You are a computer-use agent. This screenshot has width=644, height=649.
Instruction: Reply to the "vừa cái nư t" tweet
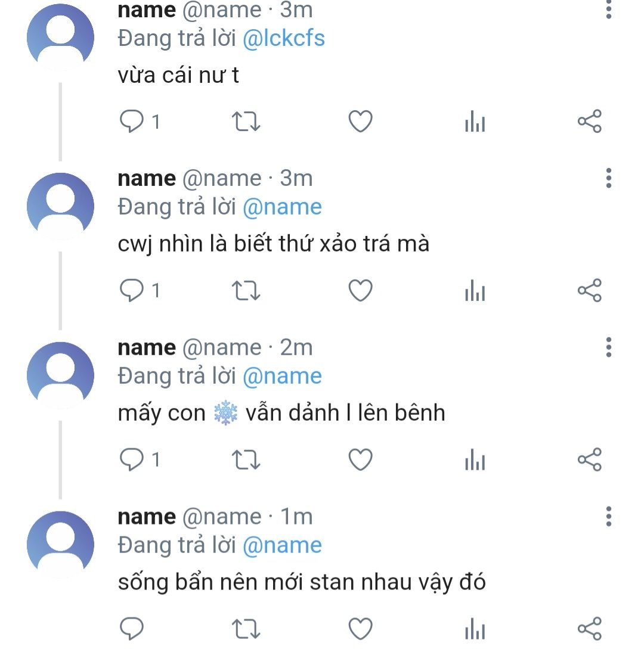(x=132, y=122)
